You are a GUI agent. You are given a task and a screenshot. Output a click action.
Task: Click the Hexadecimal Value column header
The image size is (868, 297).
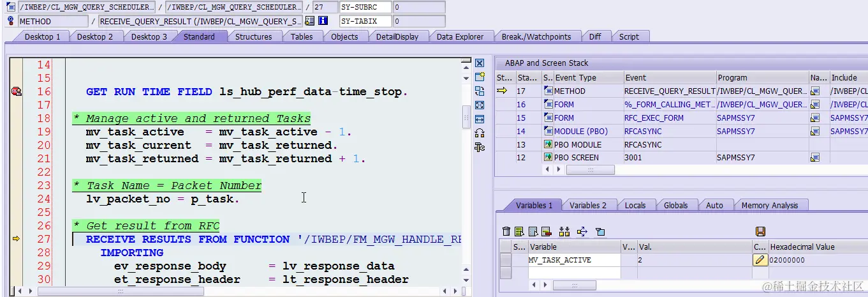pyautogui.click(x=818, y=247)
